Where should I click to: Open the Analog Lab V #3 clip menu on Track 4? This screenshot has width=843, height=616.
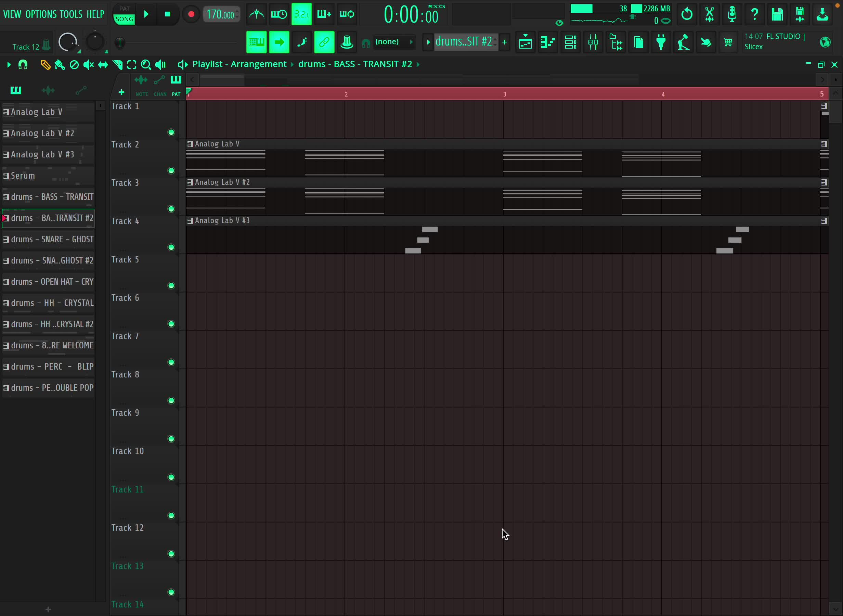(x=190, y=221)
